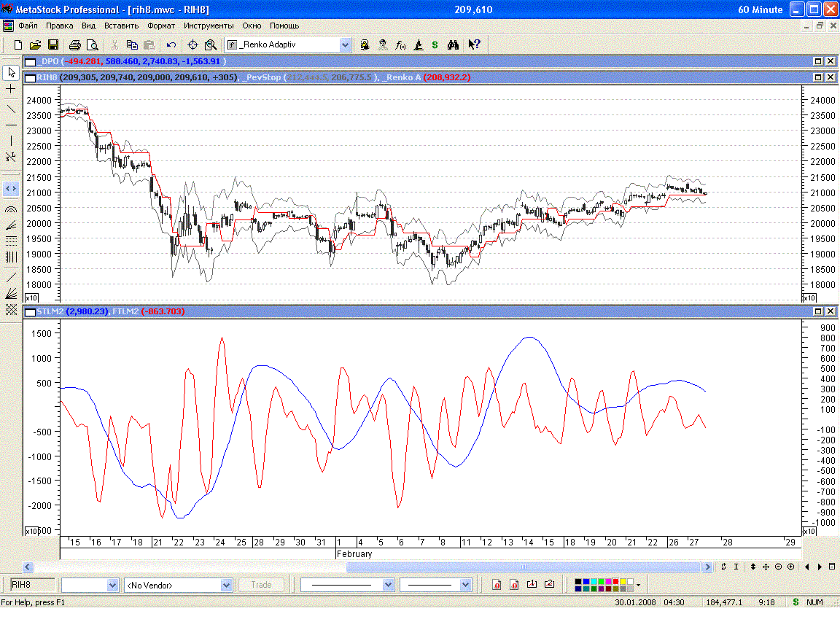This screenshot has width=840, height=630.
Task: Click the chart scrollbar right arrow button
Action: click(x=707, y=567)
